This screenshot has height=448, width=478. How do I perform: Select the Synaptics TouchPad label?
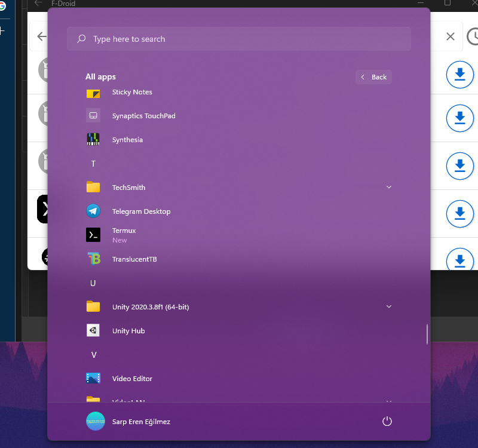pyautogui.click(x=143, y=116)
